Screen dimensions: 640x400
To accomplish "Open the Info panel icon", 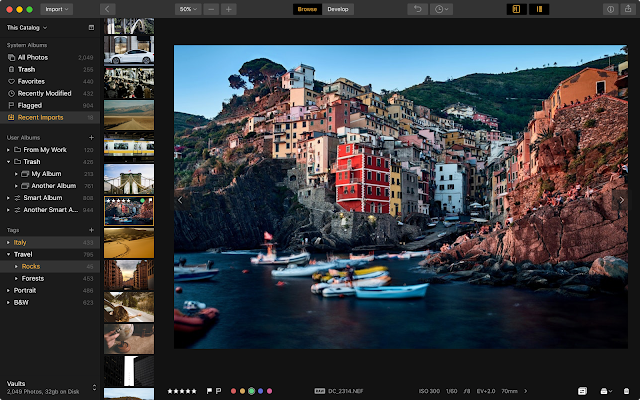I will pyautogui.click(x=611, y=9).
